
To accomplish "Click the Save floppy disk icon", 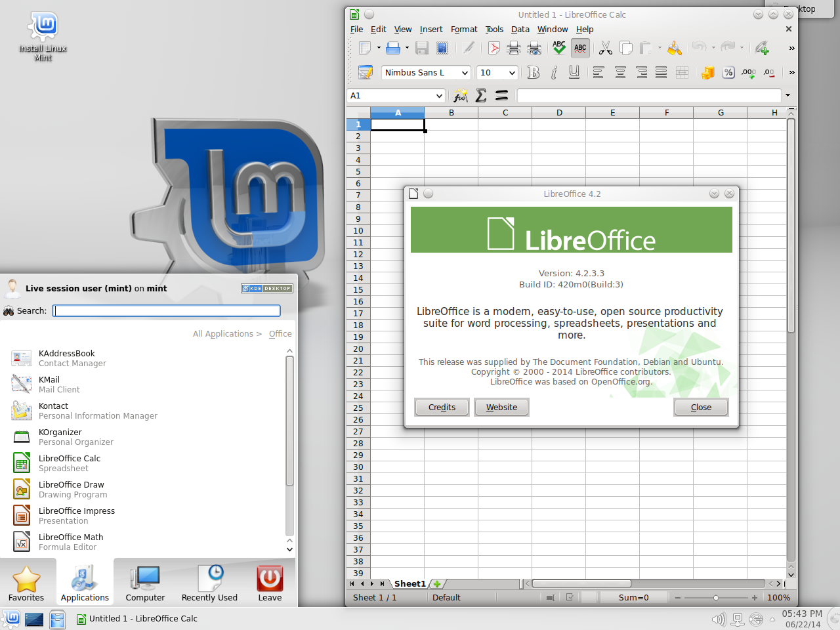I will pyautogui.click(x=422, y=48).
